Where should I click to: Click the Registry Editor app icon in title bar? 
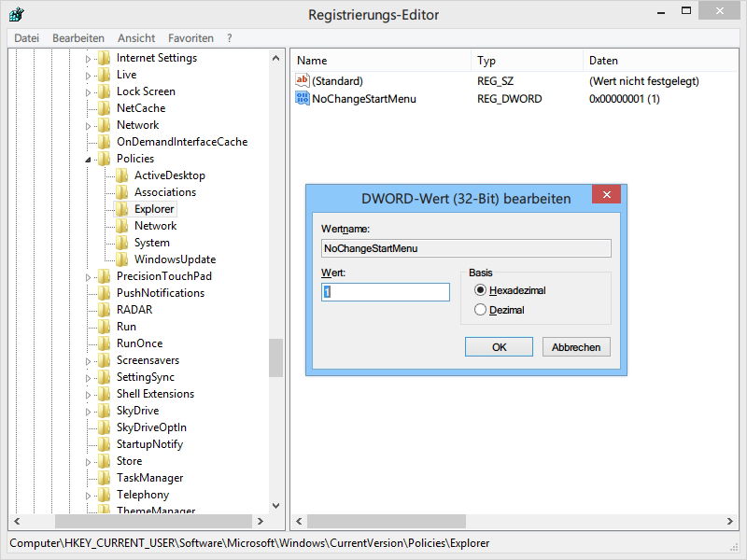16,15
